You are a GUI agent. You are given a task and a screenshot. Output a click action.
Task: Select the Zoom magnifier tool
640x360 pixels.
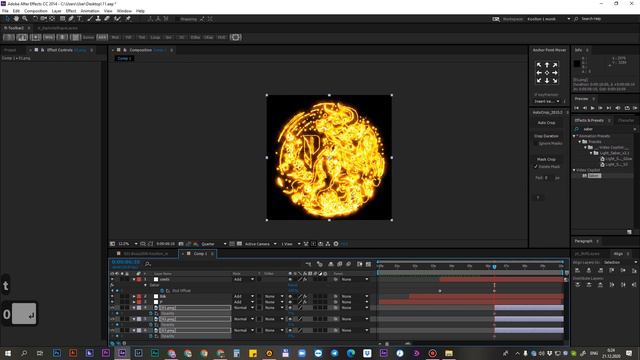pos(25,19)
